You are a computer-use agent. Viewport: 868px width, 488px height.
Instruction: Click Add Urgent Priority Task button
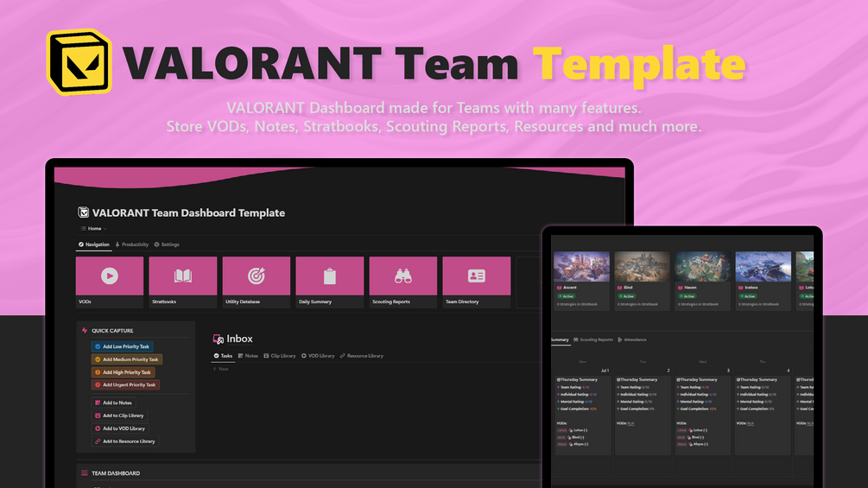tap(125, 384)
